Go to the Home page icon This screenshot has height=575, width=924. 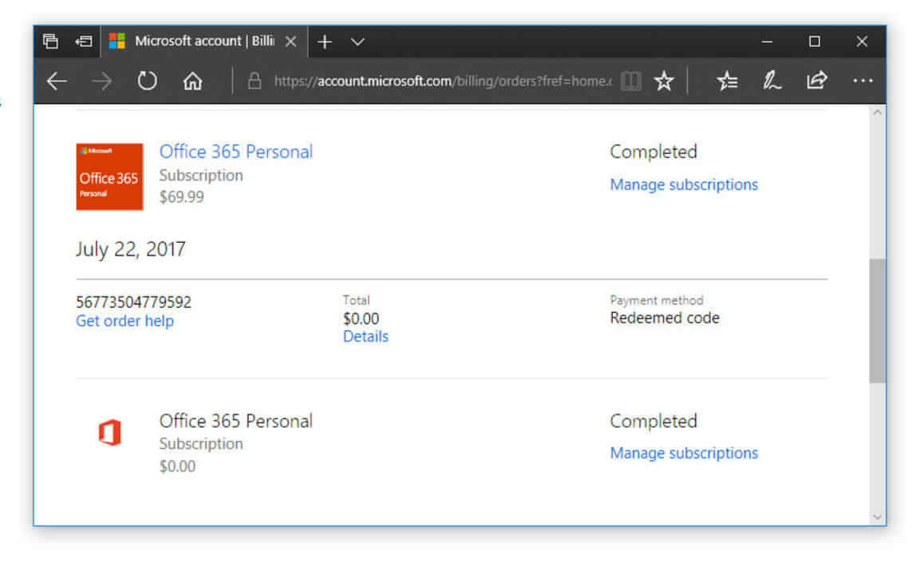[x=192, y=81]
